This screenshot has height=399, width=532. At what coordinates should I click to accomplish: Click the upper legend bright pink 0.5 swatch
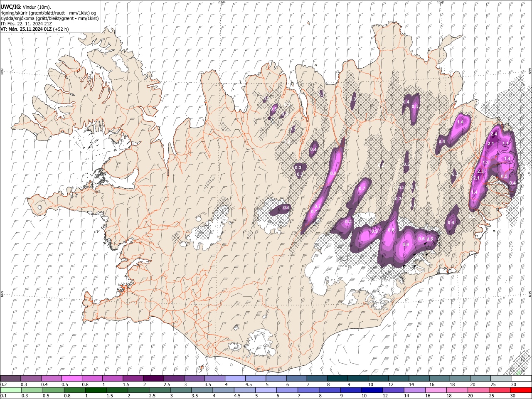(x=71, y=378)
